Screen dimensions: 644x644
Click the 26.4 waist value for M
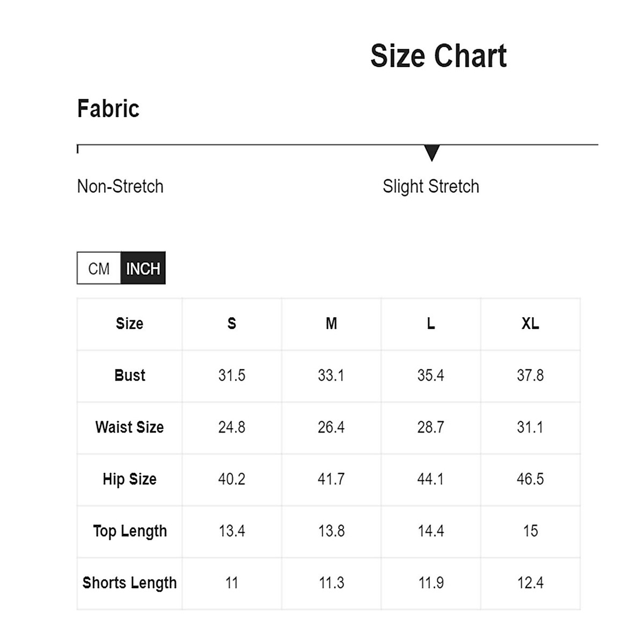click(x=331, y=427)
